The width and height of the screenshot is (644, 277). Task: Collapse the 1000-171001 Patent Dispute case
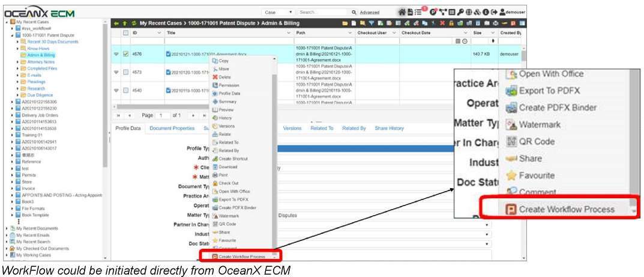(13, 35)
